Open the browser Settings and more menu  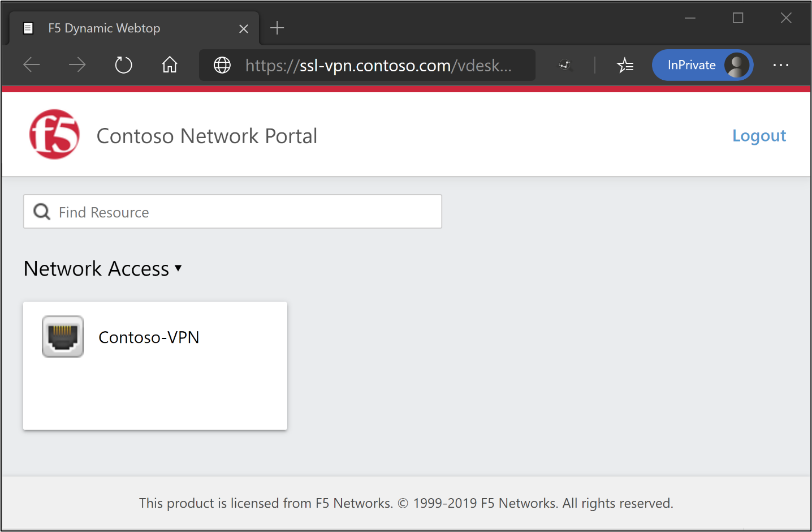click(780, 65)
